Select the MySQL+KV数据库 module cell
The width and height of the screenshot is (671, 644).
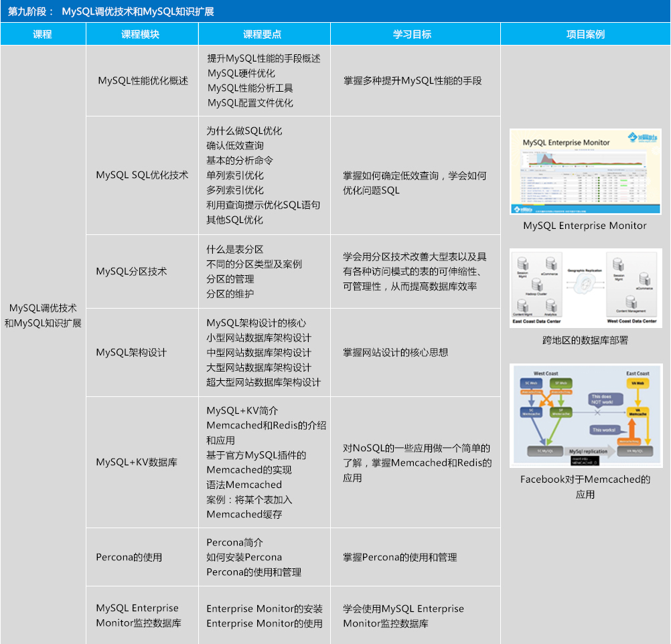(x=143, y=462)
